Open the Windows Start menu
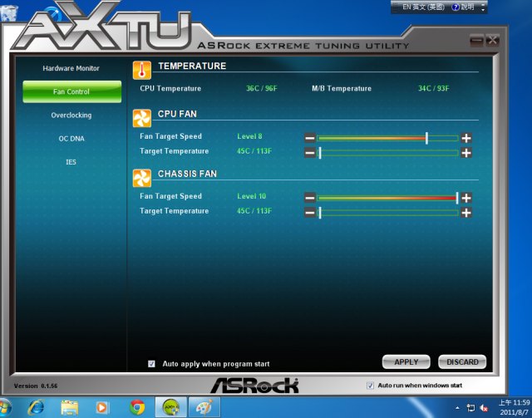The image size is (532, 418). 4,407
